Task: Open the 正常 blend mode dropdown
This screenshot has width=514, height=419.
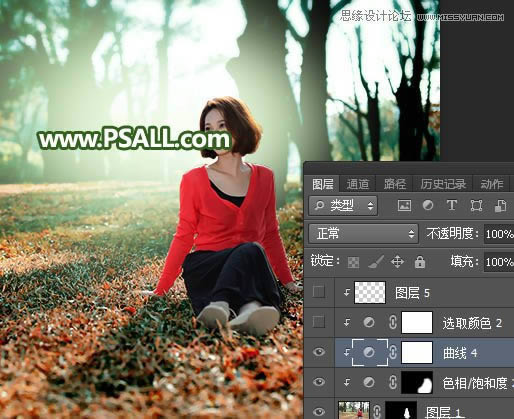Action: tap(363, 233)
